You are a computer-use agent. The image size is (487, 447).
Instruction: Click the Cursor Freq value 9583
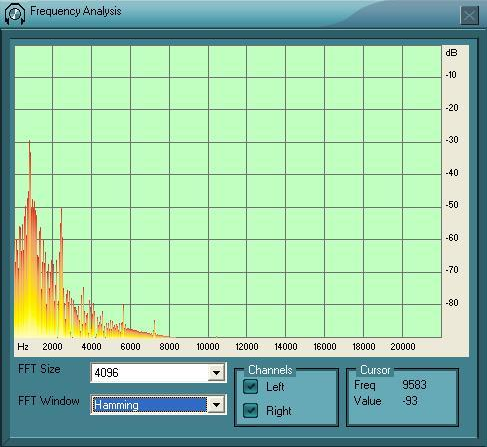[414, 385]
